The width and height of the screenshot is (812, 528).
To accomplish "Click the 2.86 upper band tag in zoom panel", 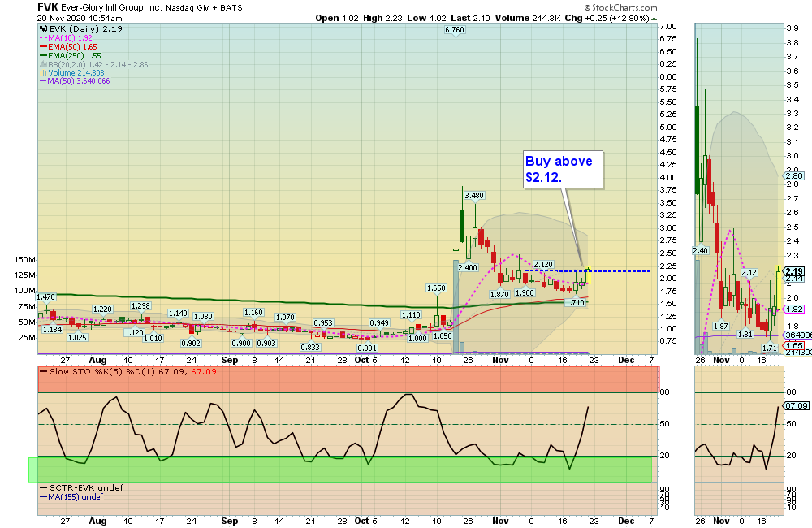I will point(794,175).
